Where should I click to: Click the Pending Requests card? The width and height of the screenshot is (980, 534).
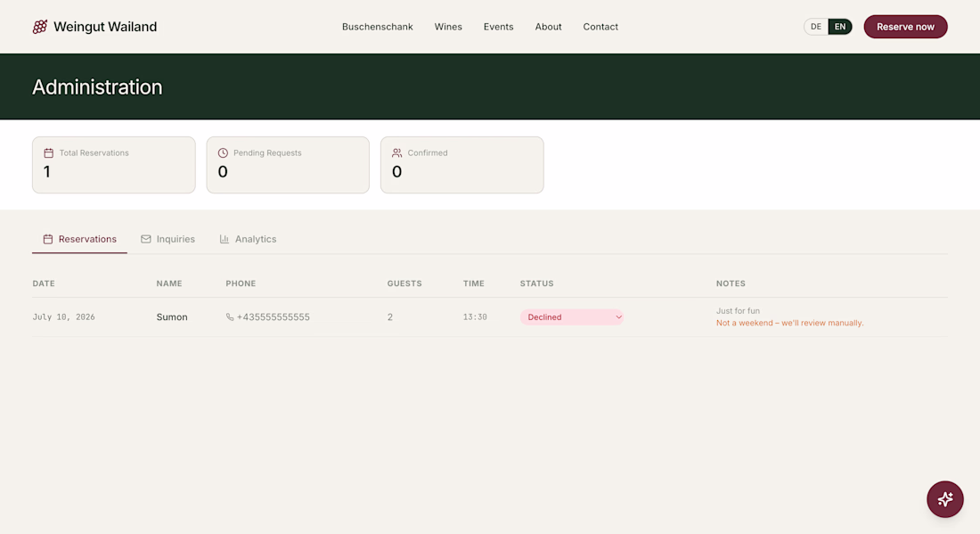[288, 165]
